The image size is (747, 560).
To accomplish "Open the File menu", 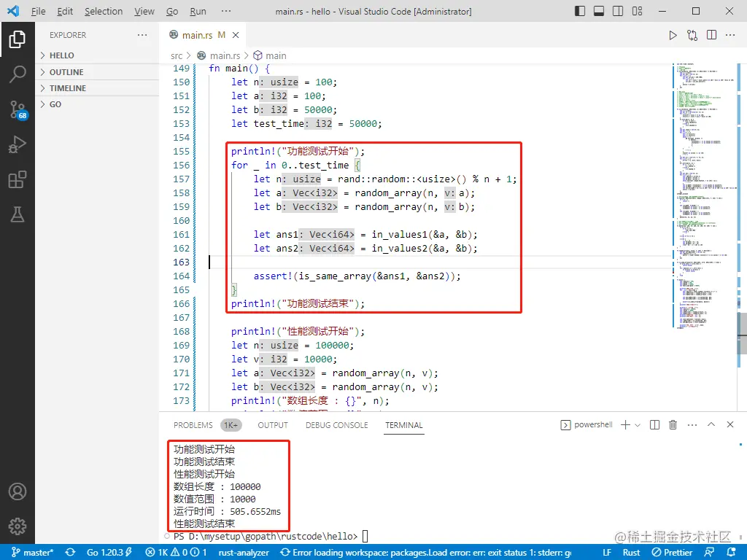I will (38, 11).
